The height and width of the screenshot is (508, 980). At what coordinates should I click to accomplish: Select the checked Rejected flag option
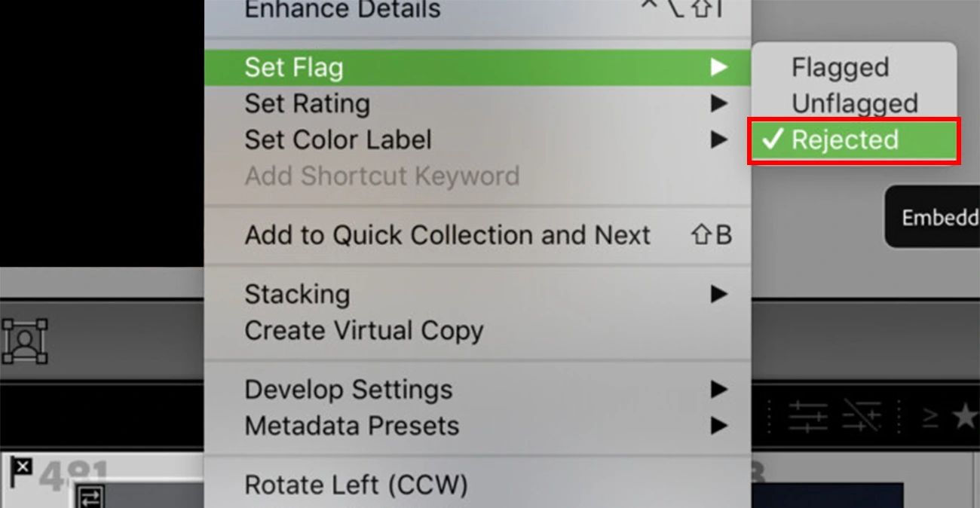pos(853,140)
